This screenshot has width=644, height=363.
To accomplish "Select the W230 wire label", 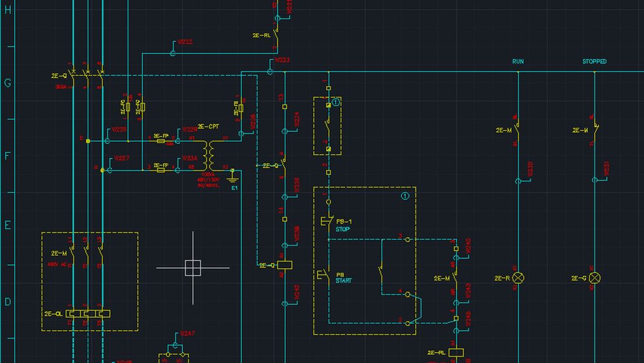I will coord(530,169).
